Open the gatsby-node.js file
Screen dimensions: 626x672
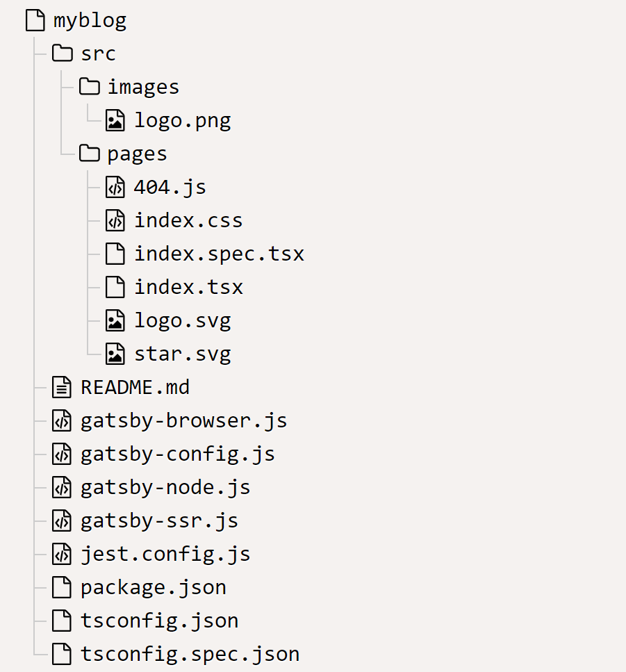click(x=165, y=488)
